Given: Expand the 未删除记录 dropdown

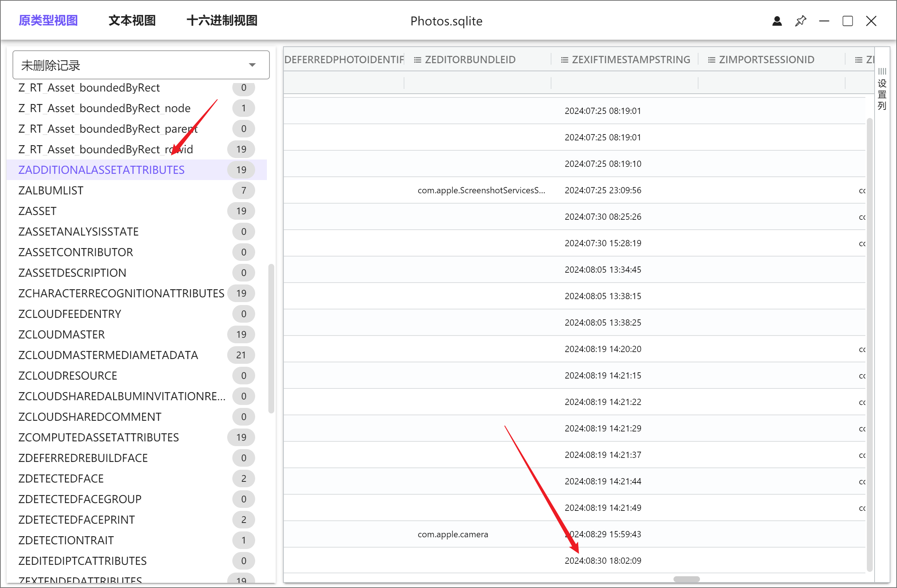Looking at the screenshot, I should [x=252, y=65].
